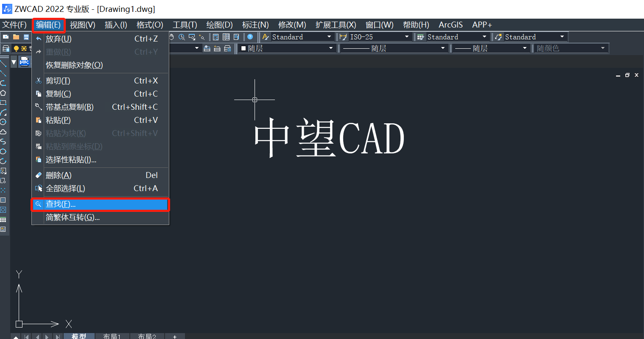
Task: Select the Revision cloud tool
Action: [3, 132]
